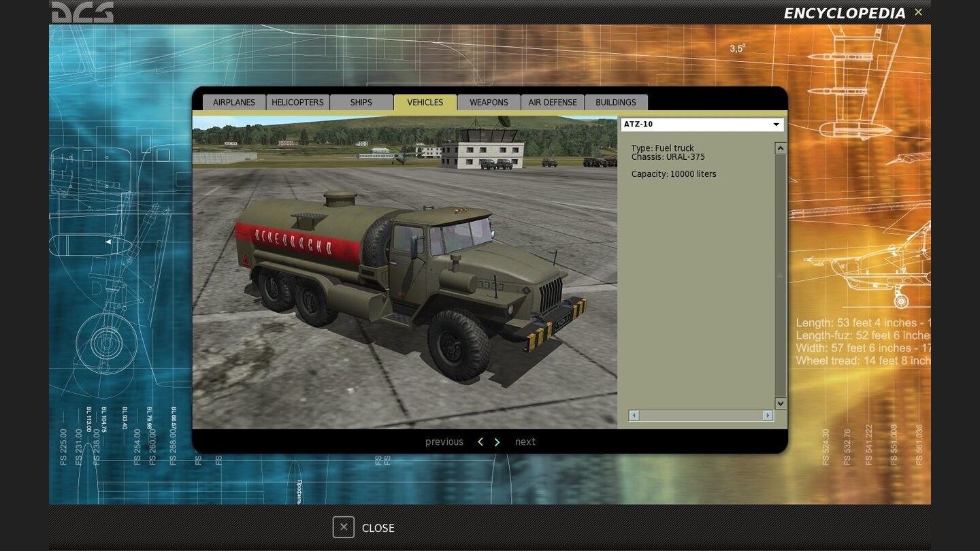The height and width of the screenshot is (551, 980).
Task: Click the horizontal scrollbar track in description
Action: [701, 415]
